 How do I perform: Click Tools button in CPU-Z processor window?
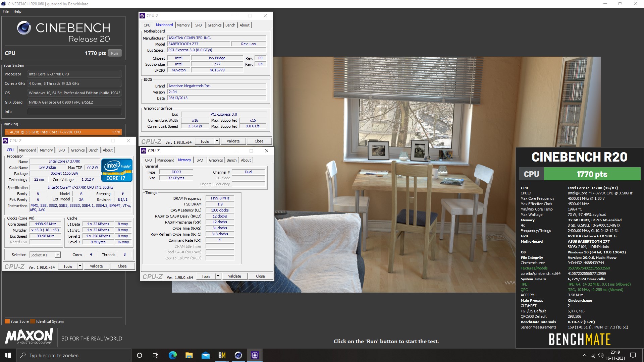(68, 266)
